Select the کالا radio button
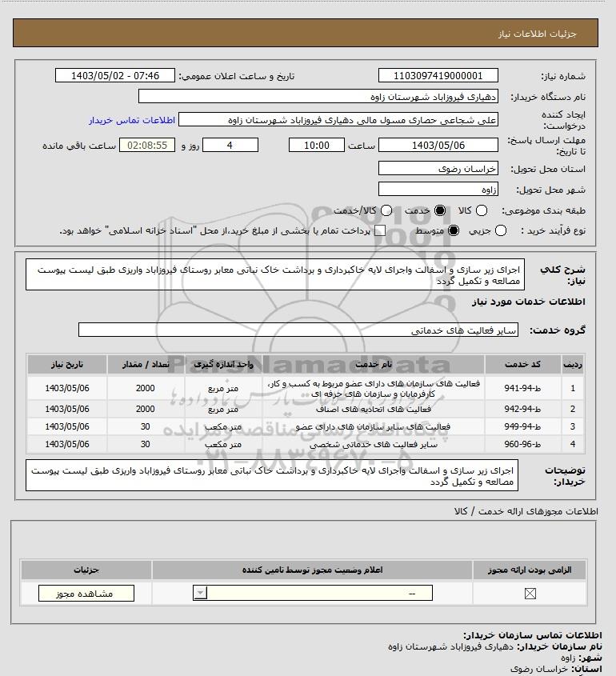The width and height of the screenshot is (616, 676). (481, 210)
